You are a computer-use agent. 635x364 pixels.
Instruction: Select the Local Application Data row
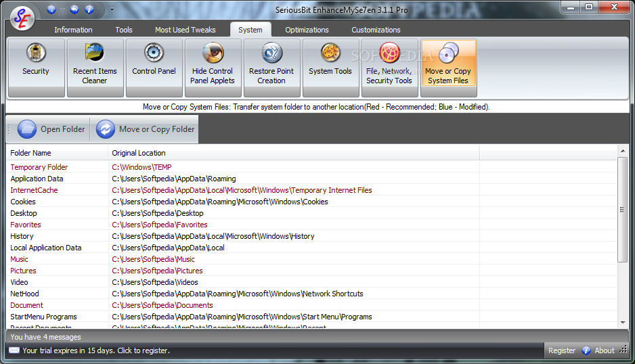point(311,248)
